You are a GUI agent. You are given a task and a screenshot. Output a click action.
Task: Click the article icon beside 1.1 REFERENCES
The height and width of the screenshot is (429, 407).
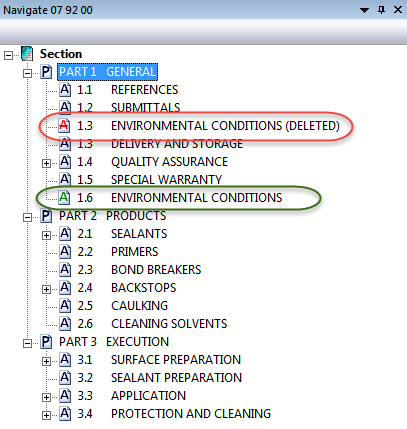click(x=65, y=90)
